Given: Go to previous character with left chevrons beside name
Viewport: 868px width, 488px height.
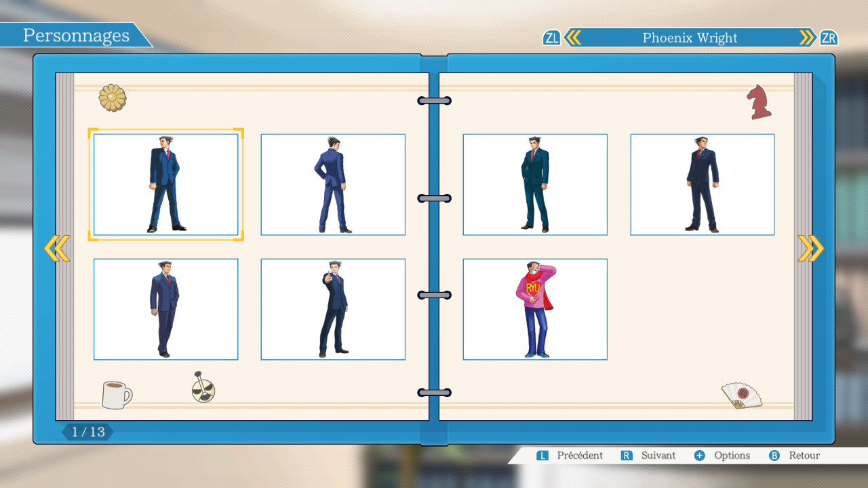Looking at the screenshot, I should (x=573, y=38).
